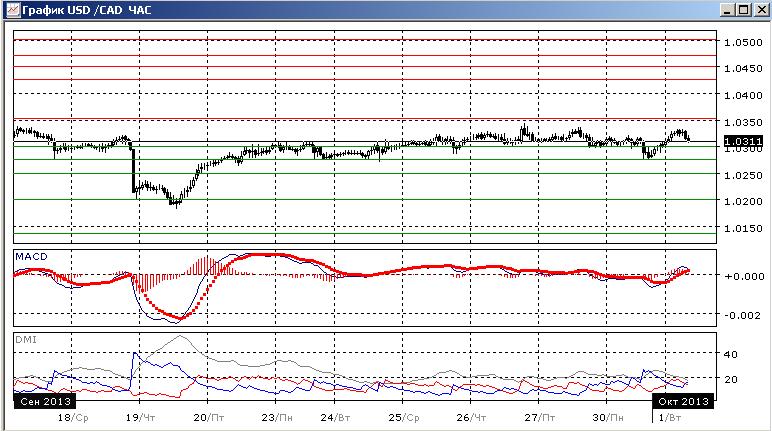The width and height of the screenshot is (772, 431).
Task: Click the MACD -0.002 scale label
Action: (744, 315)
